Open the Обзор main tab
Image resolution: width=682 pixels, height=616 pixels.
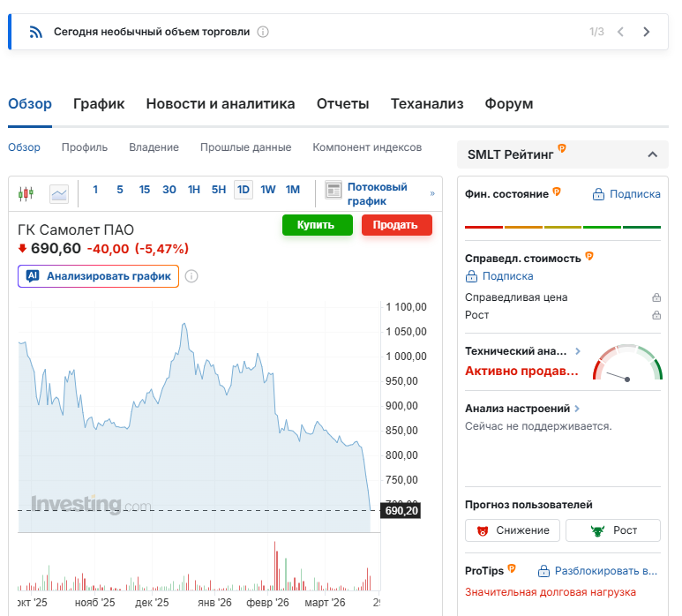[x=30, y=103]
